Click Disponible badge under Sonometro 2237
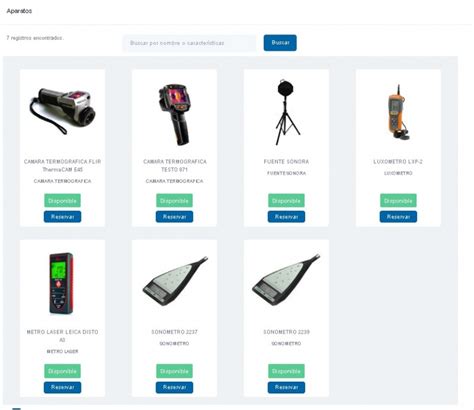This screenshot has width=474, height=410. [174, 371]
